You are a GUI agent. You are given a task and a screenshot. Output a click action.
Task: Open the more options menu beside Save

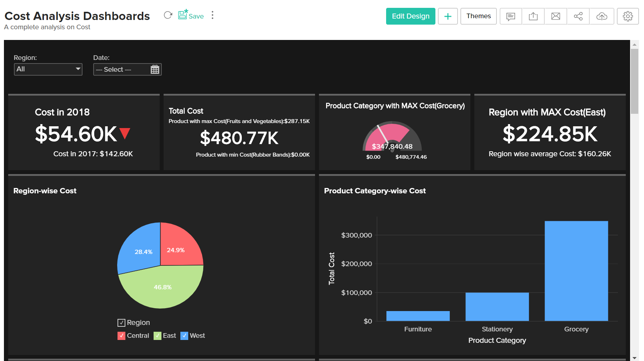coord(212,15)
